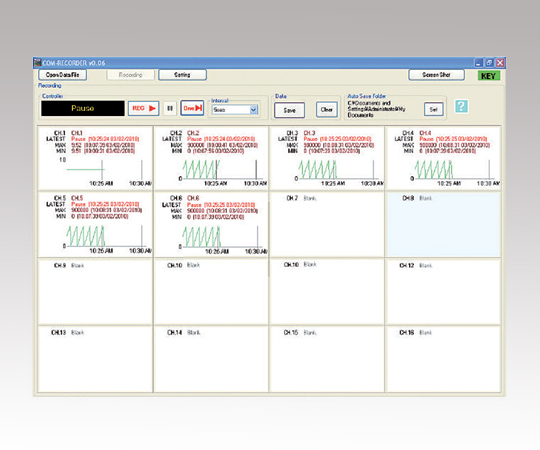540x450 pixels.
Task: Click the REC record button
Action: point(143,108)
